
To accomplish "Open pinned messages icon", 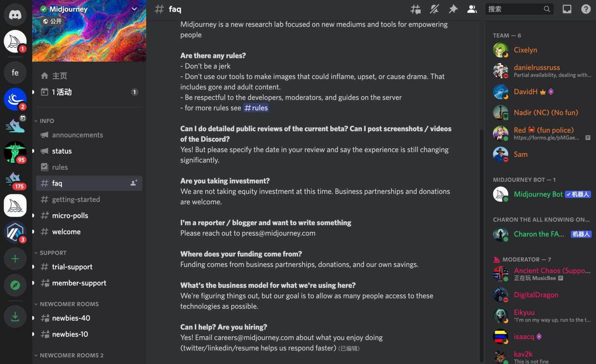I will [x=453, y=9].
